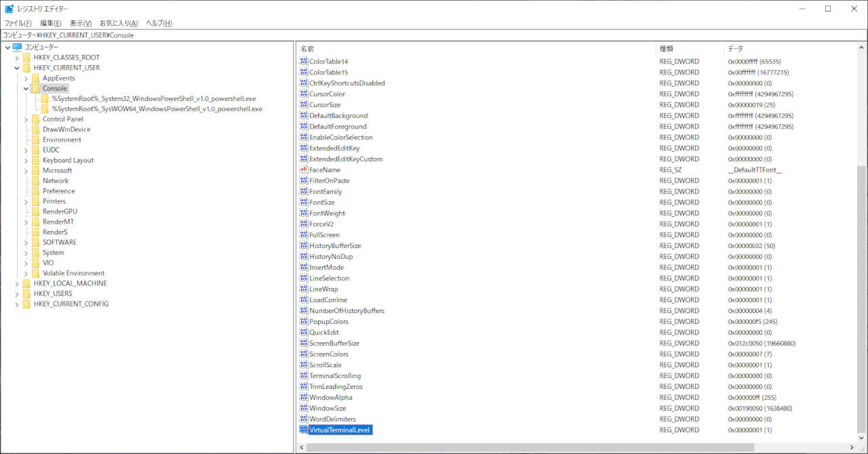The width and height of the screenshot is (868, 454).
Task: Select the Environment key in tree
Action: (x=62, y=140)
